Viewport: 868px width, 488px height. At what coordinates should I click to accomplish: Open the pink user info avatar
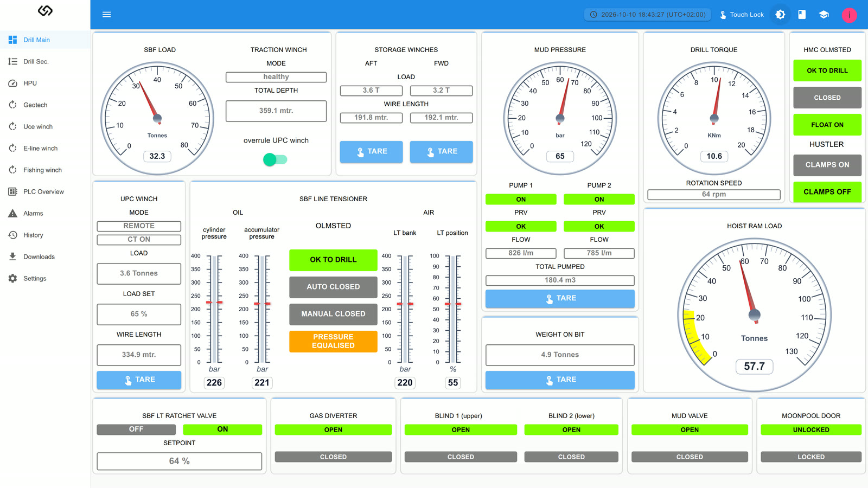click(849, 15)
